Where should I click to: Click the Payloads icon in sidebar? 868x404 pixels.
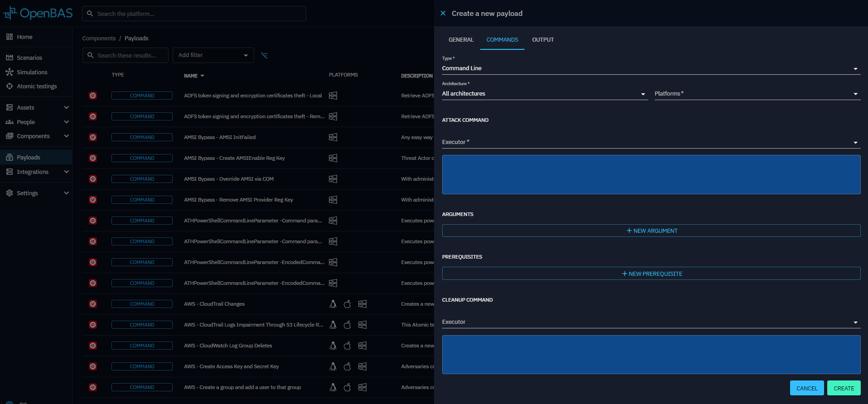pyautogui.click(x=10, y=158)
